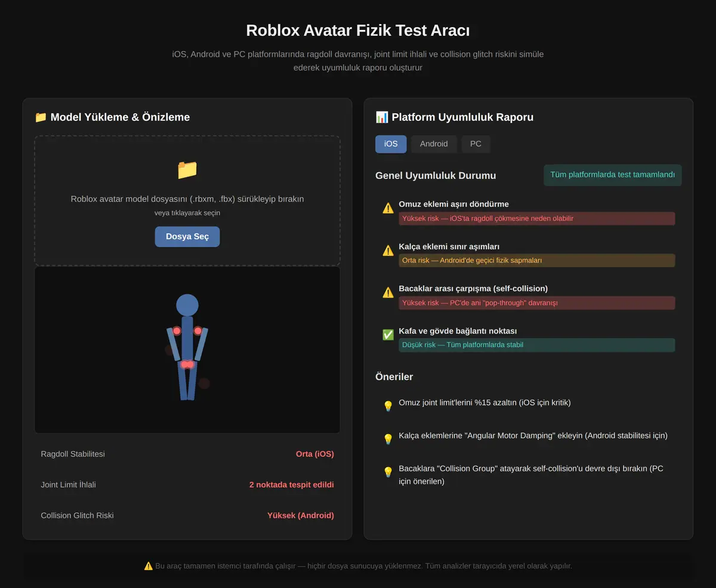Click the 'Angular Motor Damping' suggestion text
This screenshot has height=588, width=716.
click(x=533, y=435)
